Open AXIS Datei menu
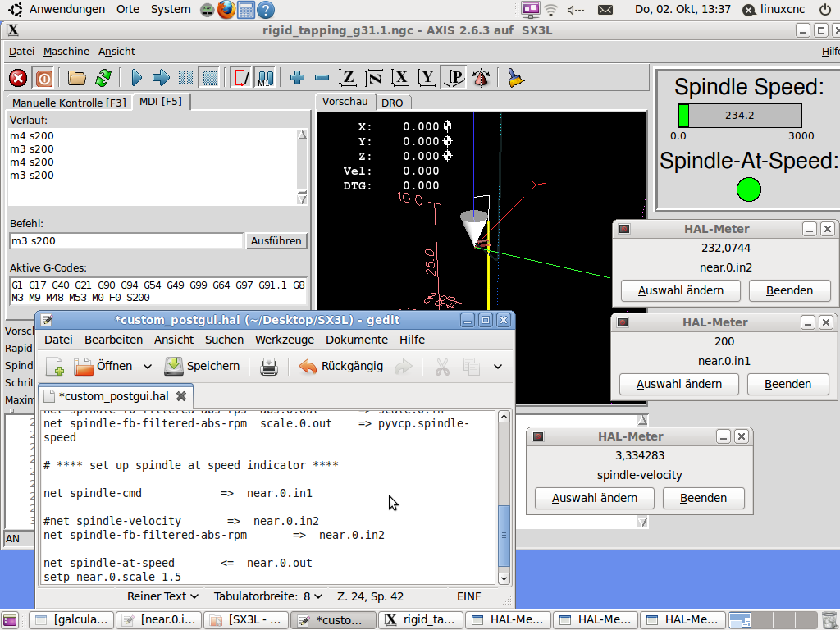This screenshot has width=840, height=630. click(22, 52)
